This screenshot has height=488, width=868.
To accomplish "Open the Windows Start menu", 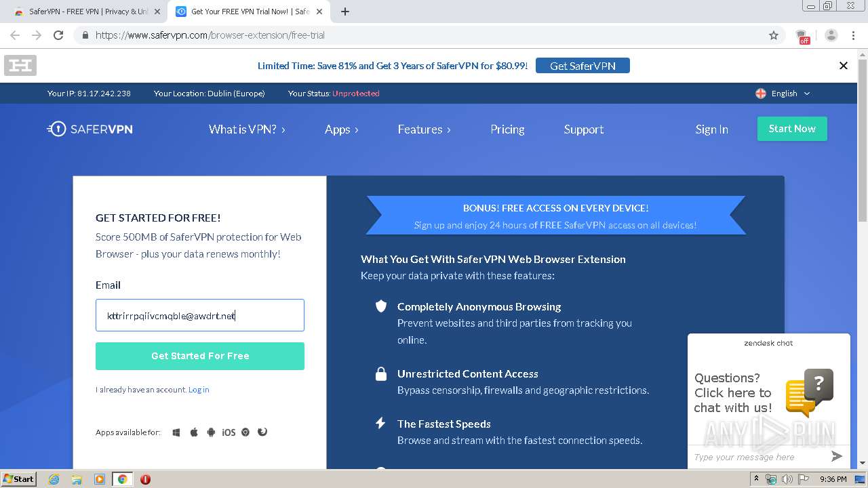I will (18, 479).
